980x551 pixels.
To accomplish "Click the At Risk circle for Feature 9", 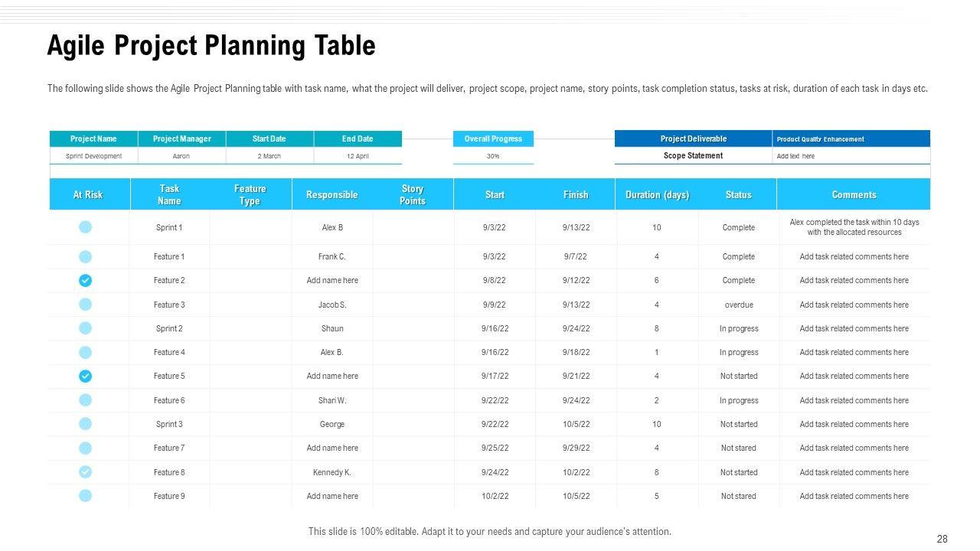I will [x=86, y=496].
